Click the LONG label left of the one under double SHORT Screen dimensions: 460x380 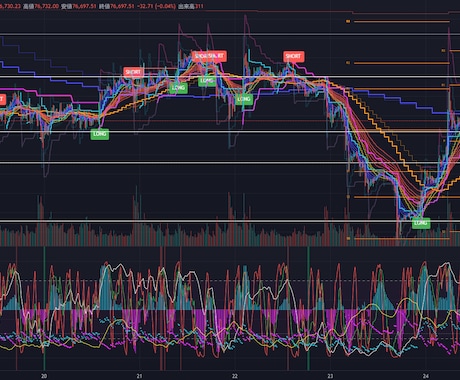tap(178, 88)
